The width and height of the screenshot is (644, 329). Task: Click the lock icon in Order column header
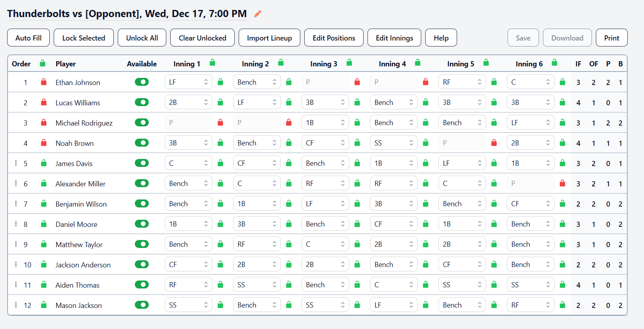click(x=42, y=63)
